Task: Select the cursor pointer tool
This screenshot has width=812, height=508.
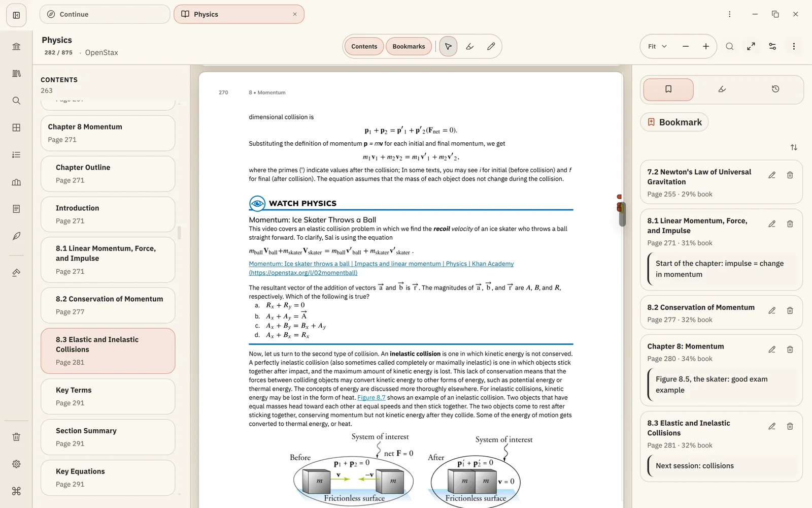Action: tap(448, 46)
